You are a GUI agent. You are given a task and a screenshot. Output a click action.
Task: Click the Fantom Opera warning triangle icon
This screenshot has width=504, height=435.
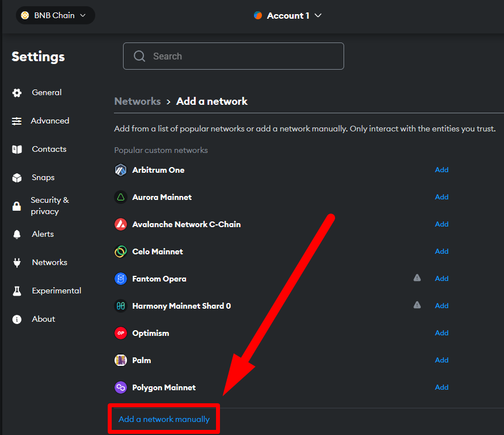tap(417, 278)
